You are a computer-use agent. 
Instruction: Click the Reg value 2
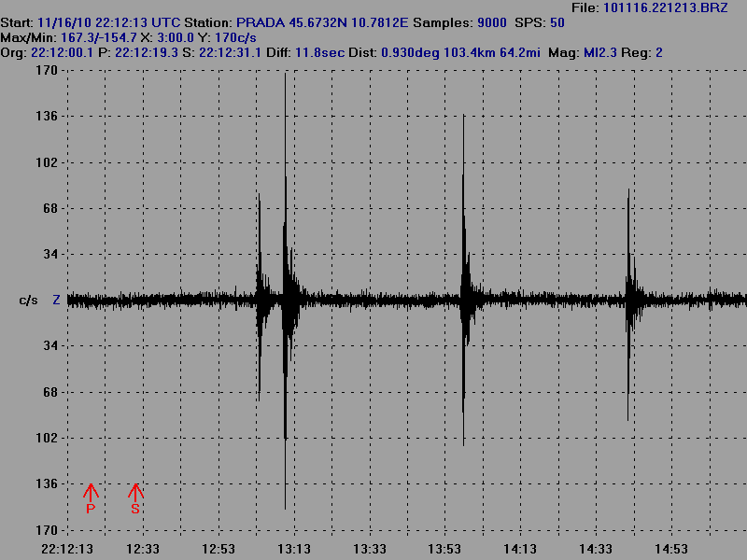point(659,52)
